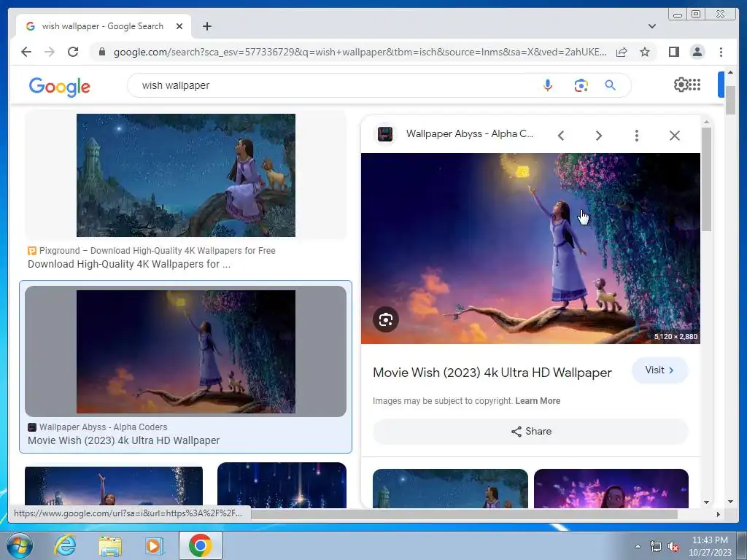Open Chrome three-dot menu
Screen dimensions: 747x560
721,52
